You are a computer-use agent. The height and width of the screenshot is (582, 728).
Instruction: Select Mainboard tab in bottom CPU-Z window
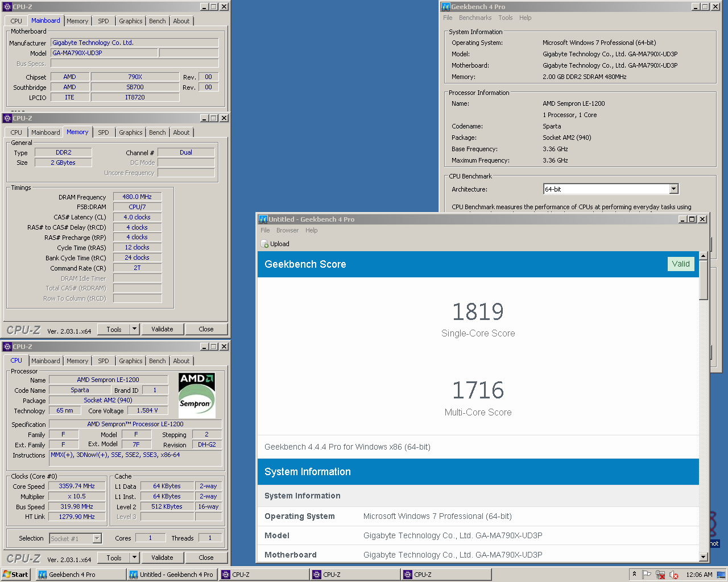pyautogui.click(x=45, y=361)
